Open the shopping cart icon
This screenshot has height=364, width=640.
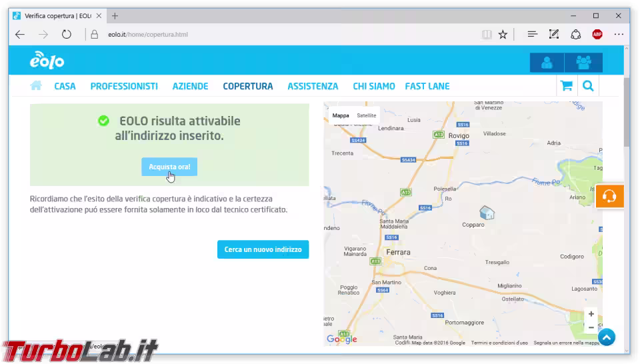tap(567, 86)
